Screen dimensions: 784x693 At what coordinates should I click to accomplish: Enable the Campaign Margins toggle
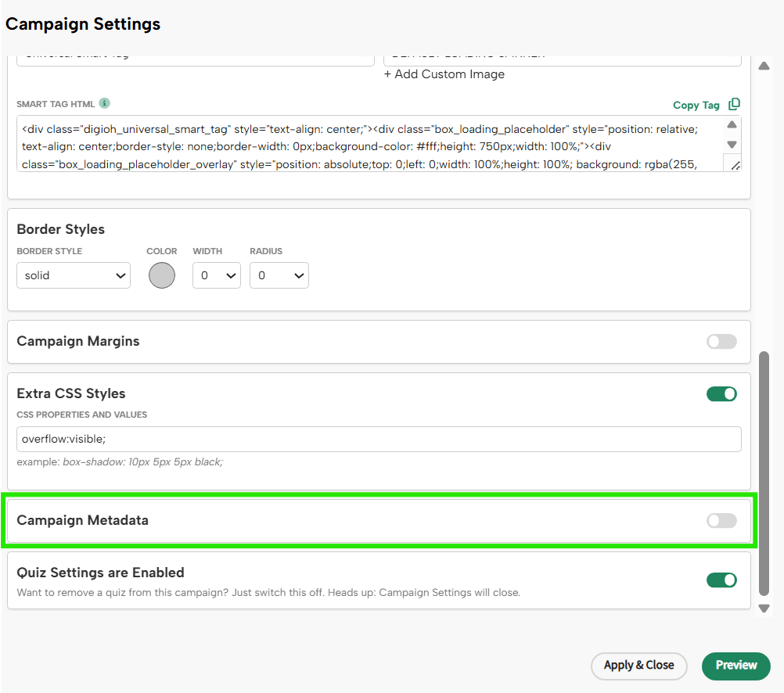(721, 341)
